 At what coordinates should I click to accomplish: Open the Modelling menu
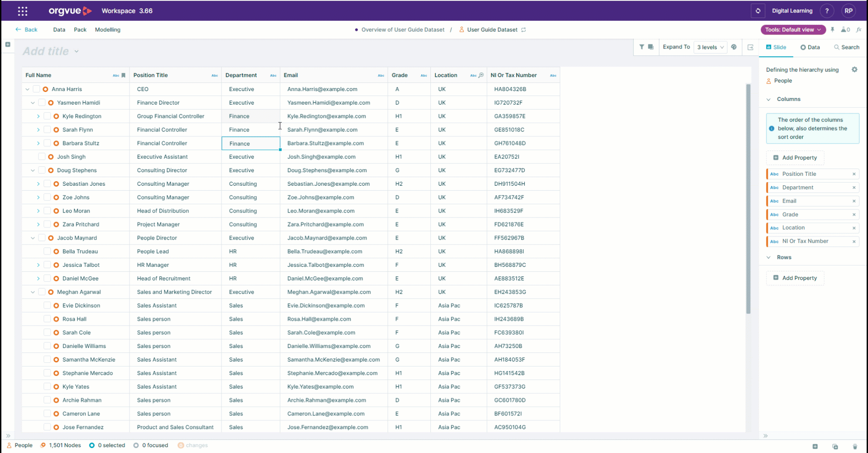pyautogui.click(x=108, y=30)
